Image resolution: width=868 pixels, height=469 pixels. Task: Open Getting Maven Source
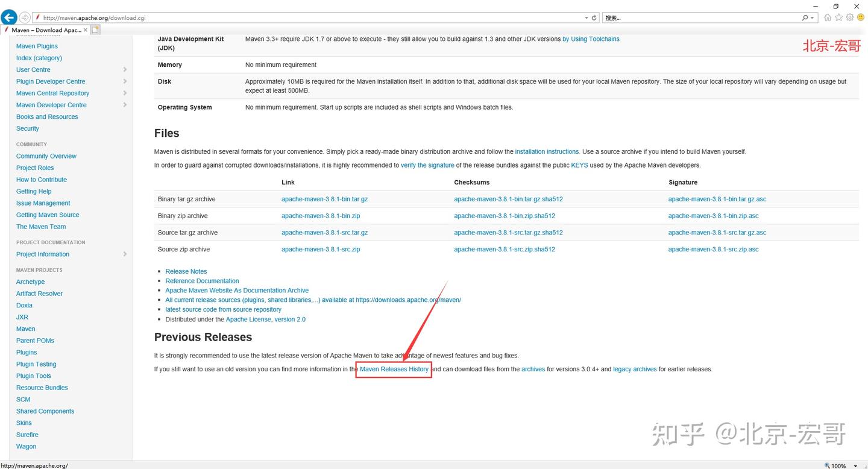click(48, 215)
